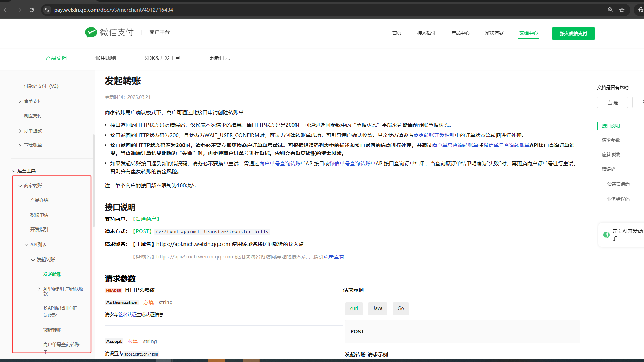
Task: Give thumbs-up with the 是 feedback button
Action: tap(612, 102)
